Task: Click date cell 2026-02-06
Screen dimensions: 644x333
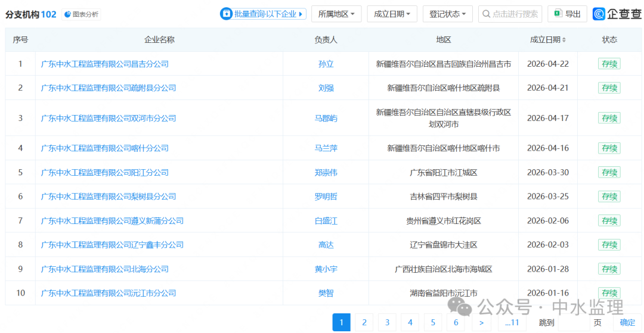Action: [548, 221]
